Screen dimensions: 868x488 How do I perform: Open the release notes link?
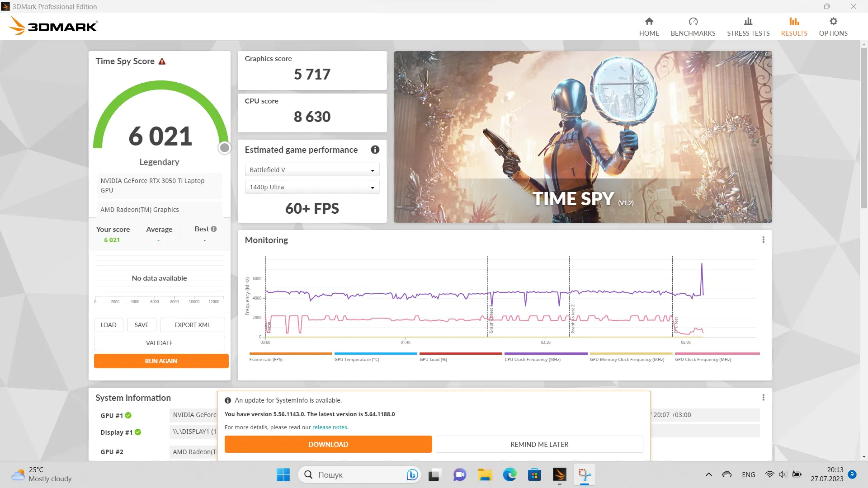[330, 427]
